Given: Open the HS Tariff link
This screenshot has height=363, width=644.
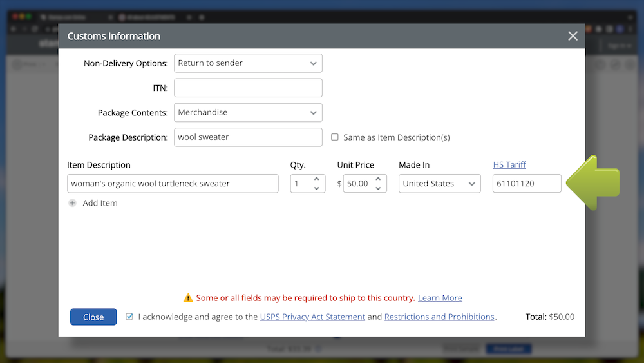Looking at the screenshot, I should [x=509, y=165].
